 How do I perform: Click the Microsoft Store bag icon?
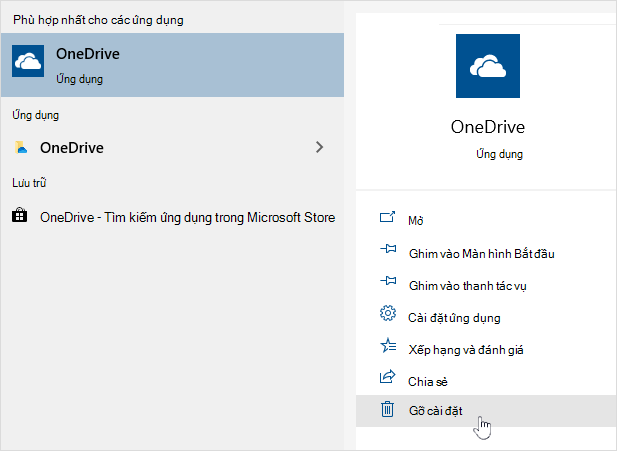(x=20, y=216)
